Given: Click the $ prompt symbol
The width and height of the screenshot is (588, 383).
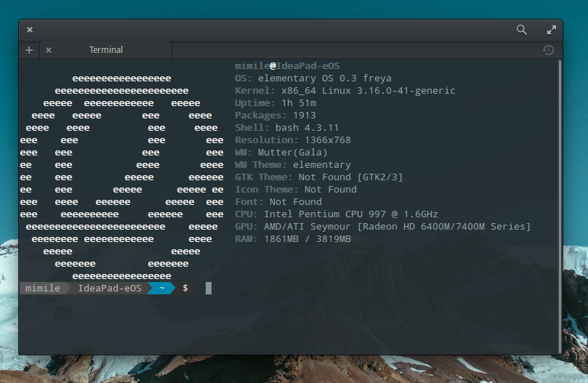Looking at the screenshot, I should 185,288.
